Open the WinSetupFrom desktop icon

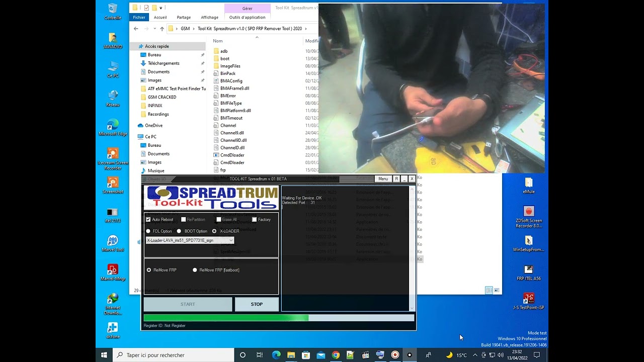pos(528,244)
